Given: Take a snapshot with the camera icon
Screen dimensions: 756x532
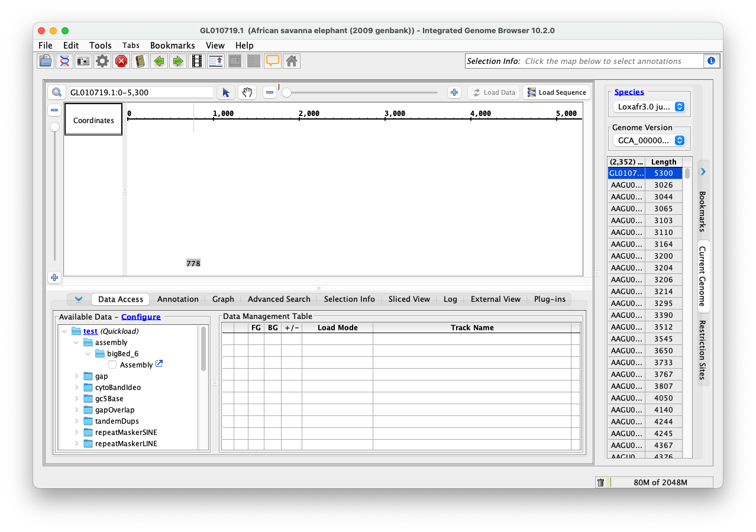Looking at the screenshot, I should (83, 61).
